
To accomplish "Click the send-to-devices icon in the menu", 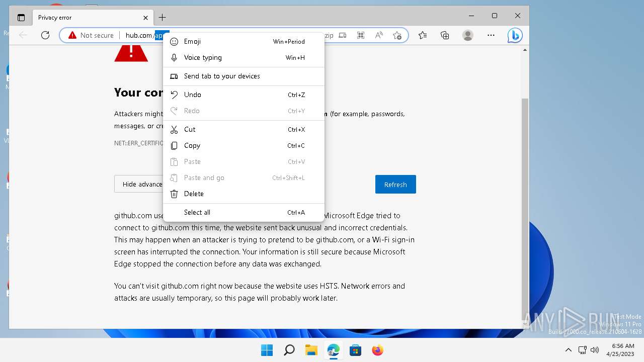I will coord(174,76).
